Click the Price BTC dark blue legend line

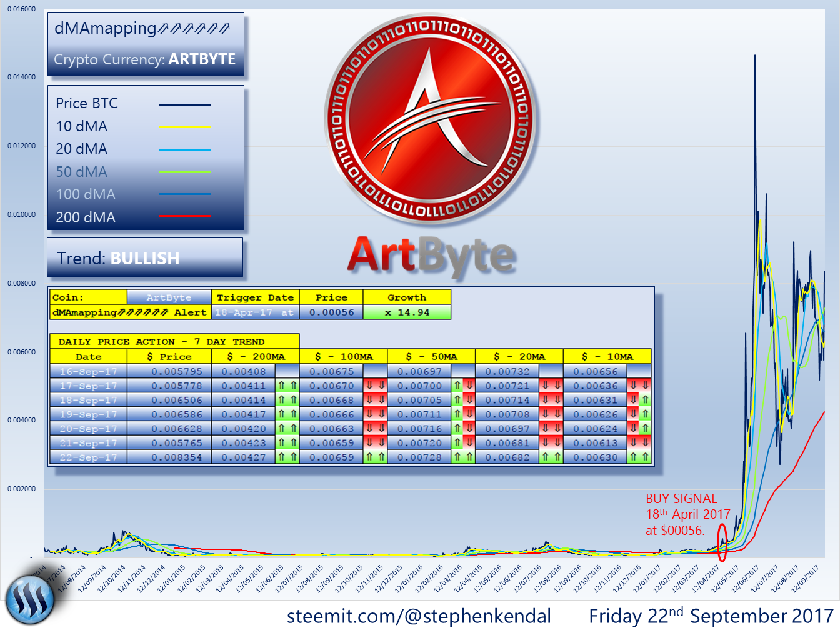[185, 104]
